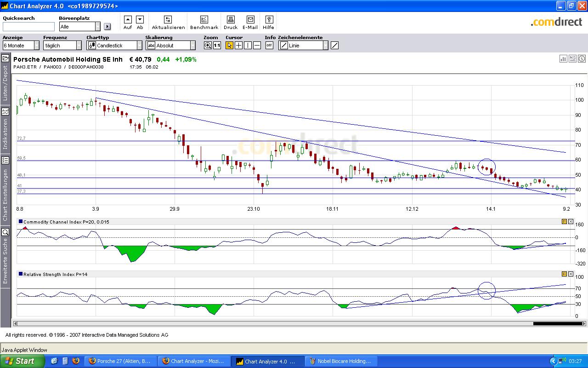Expand the Charttyp Candlestick dropdown
This screenshot has height=368, width=588.
(x=139, y=46)
